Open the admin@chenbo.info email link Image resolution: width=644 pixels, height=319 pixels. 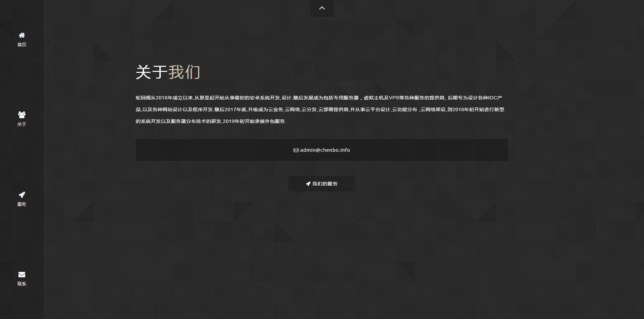(x=325, y=150)
